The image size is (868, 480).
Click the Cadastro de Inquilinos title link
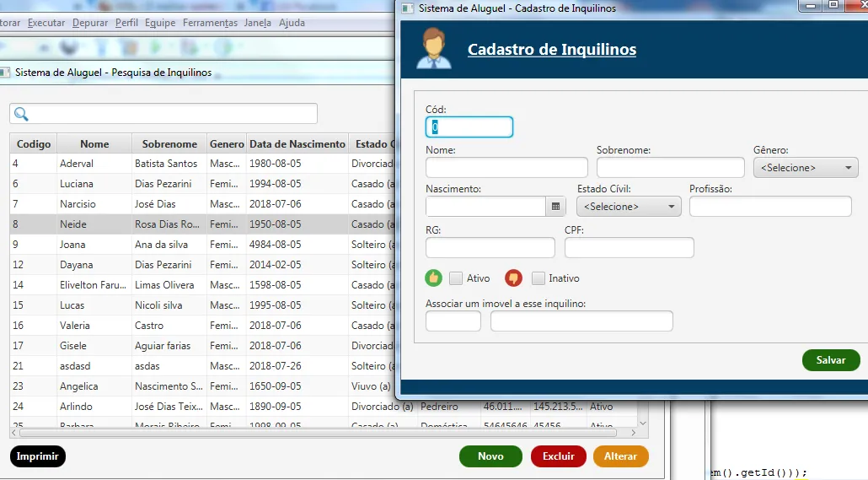552,49
